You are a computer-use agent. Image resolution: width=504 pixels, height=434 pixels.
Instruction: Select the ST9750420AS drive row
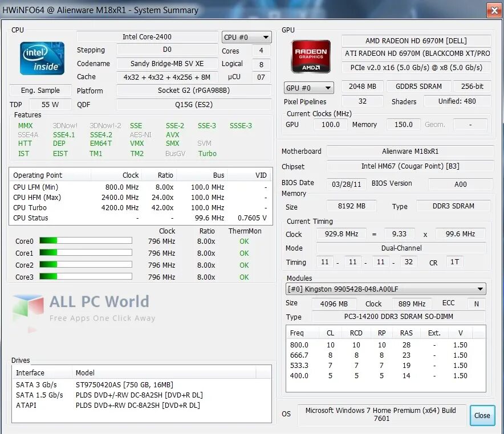(141, 385)
